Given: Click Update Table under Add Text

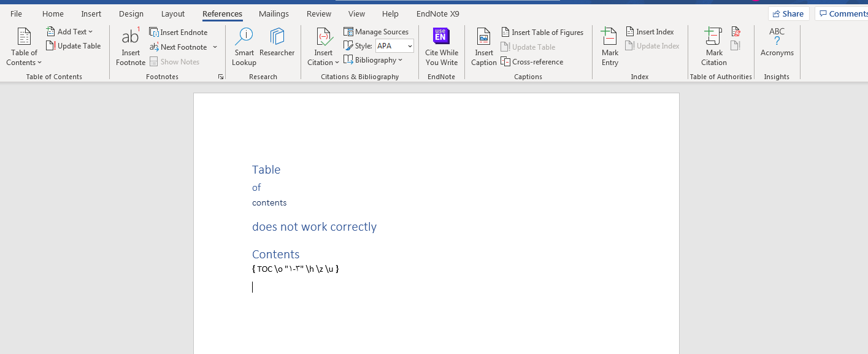Looking at the screenshot, I should coord(74,45).
